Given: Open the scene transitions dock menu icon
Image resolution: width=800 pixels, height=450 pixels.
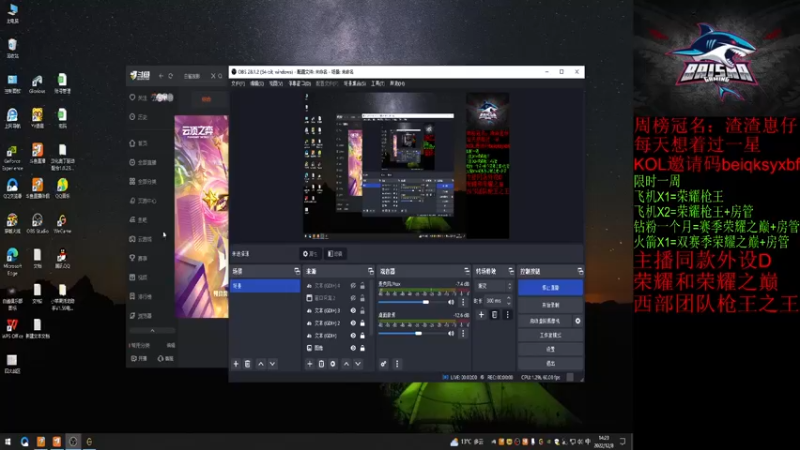Looking at the screenshot, I should click(511, 271).
